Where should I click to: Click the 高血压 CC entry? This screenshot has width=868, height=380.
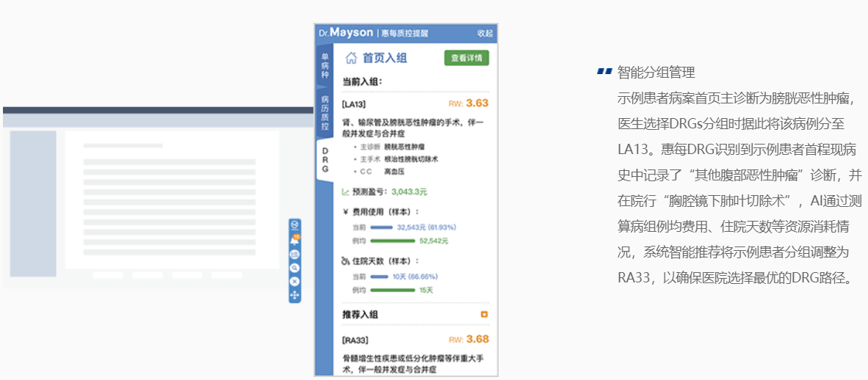pyautogui.click(x=393, y=171)
